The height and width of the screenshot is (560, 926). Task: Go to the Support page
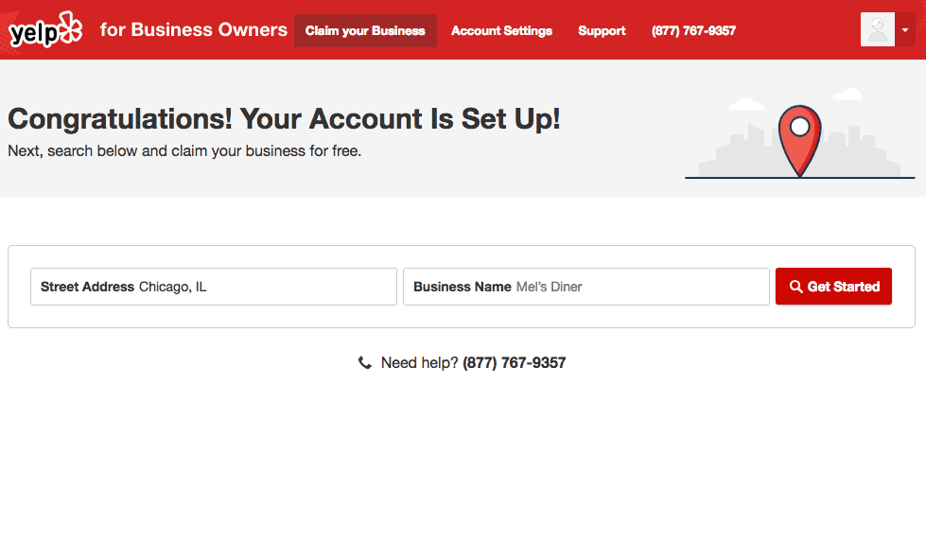[602, 30]
